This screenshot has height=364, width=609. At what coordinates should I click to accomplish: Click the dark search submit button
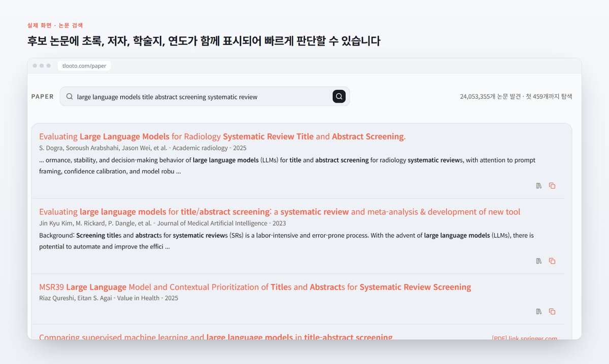pos(339,96)
